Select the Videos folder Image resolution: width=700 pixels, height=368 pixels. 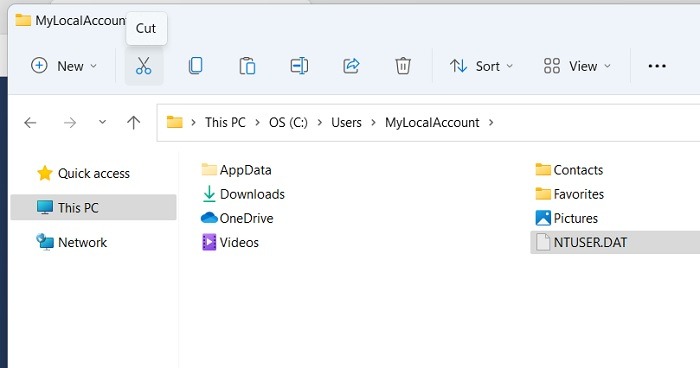230,242
